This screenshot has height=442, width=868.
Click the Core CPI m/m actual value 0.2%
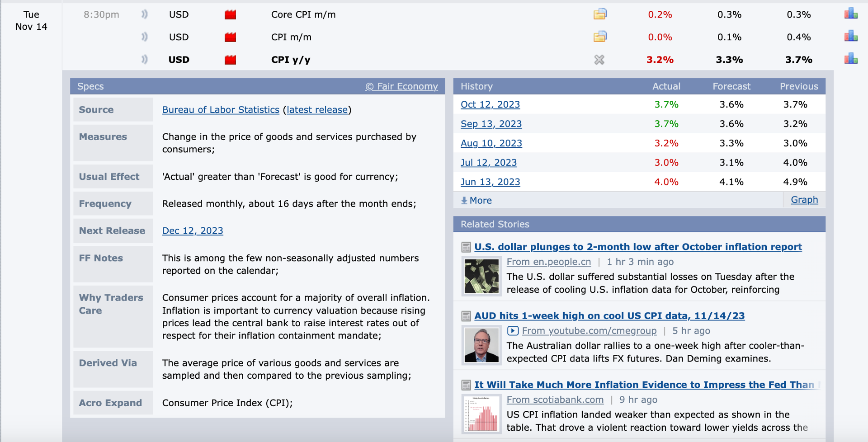click(660, 14)
